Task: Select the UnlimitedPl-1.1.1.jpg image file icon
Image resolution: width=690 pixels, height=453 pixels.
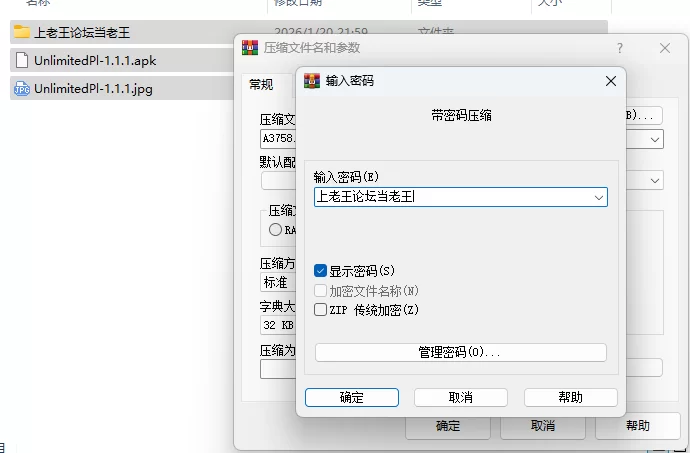Action: 22,88
